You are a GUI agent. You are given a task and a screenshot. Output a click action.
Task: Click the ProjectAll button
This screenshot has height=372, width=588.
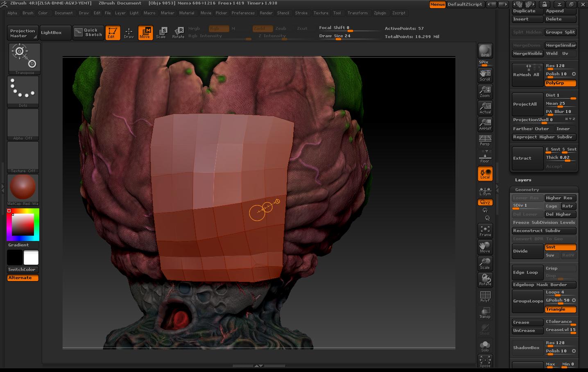coord(527,104)
